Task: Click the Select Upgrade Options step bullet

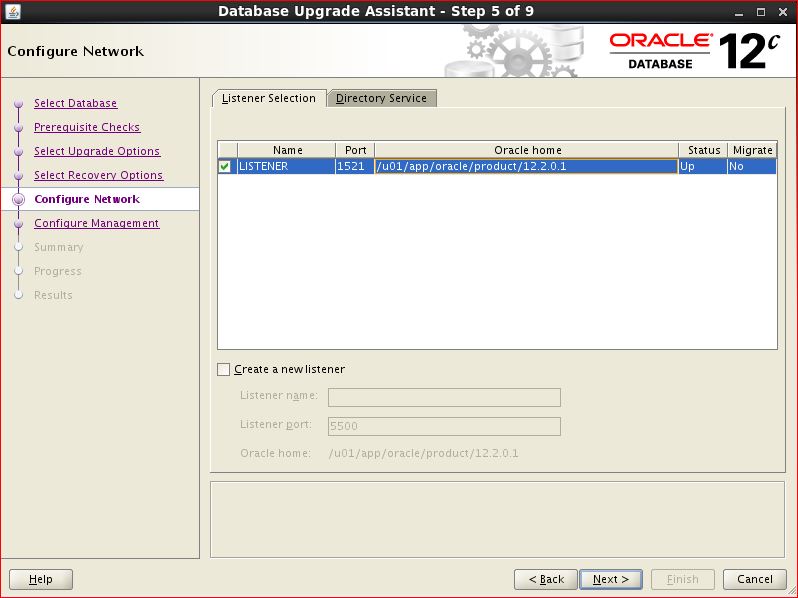Action: 18,152
